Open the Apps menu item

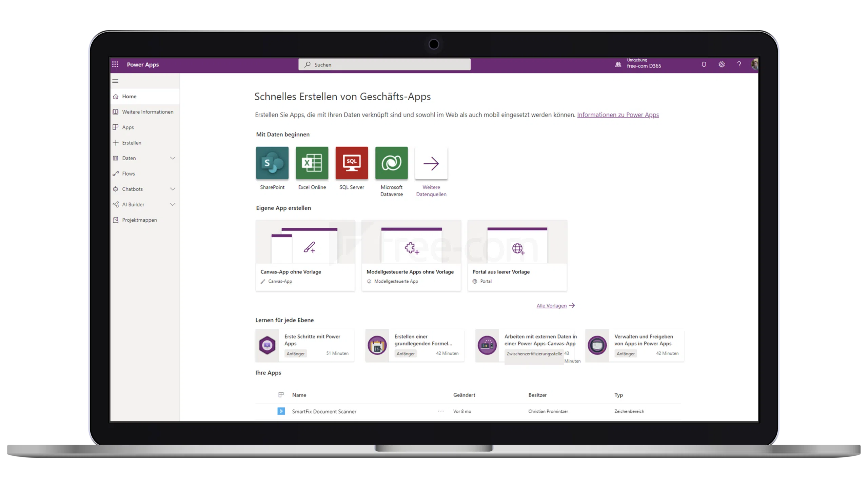[x=127, y=127]
